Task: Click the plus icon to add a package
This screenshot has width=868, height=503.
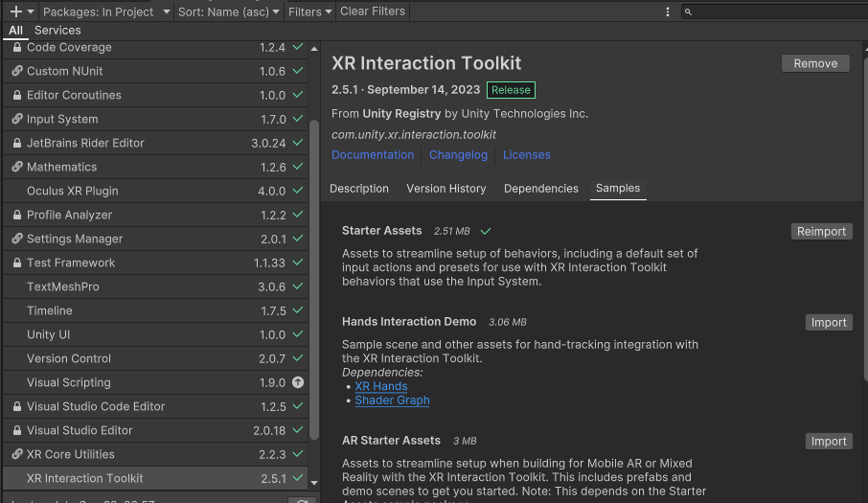Action: click(x=15, y=11)
